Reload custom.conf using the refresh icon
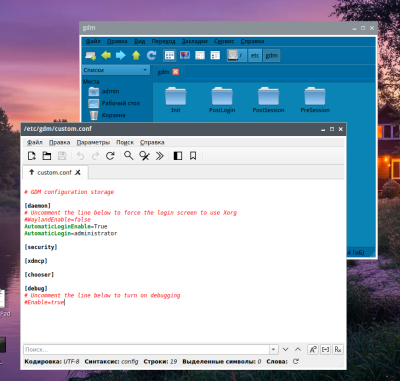 tap(110, 156)
